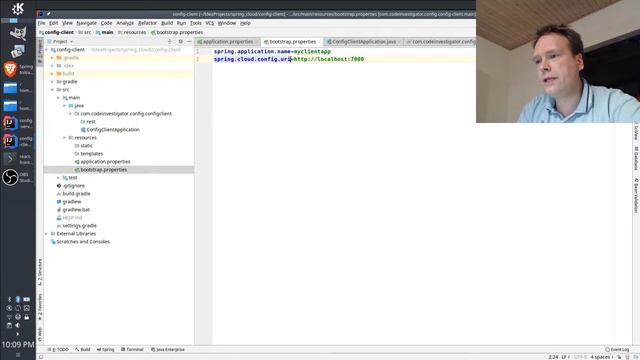
Task: Open the Navigate menu
Action: 87,23
